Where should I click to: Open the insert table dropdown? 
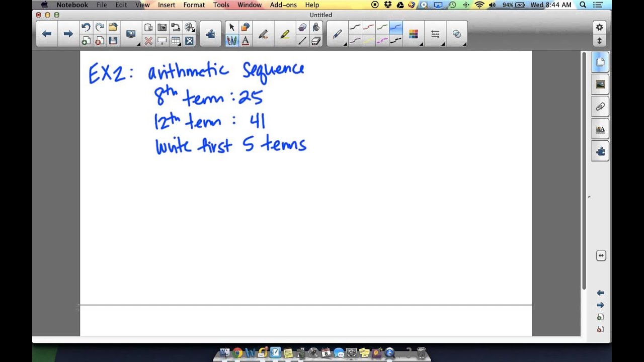(x=176, y=41)
